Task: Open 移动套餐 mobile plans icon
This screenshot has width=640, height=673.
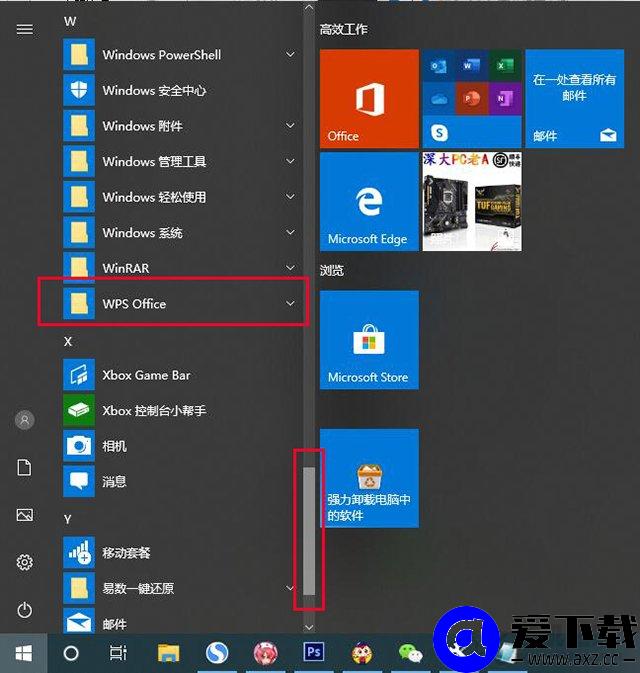Action: (x=79, y=552)
